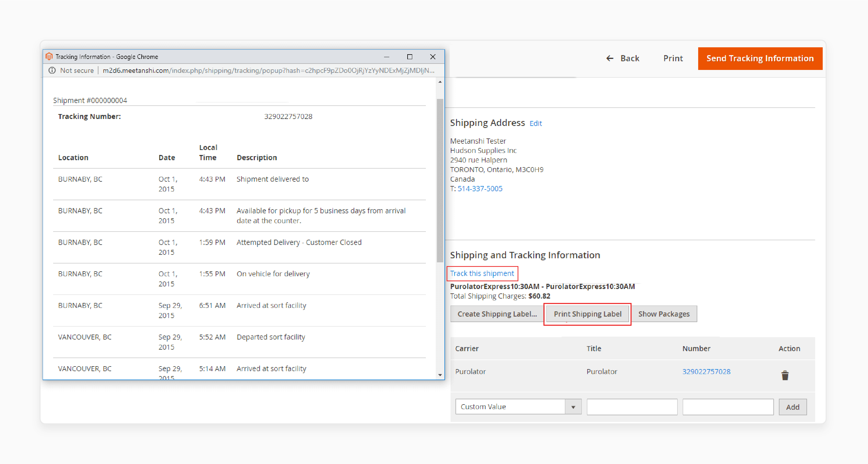Click 'PurolatorExpress10:30AM' shipping method text

pyautogui.click(x=542, y=286)
